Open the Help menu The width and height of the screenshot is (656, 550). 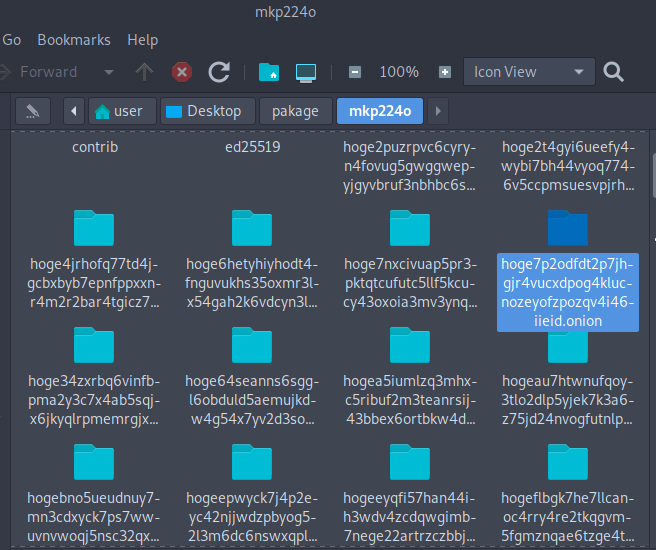(x=143, y=40)
